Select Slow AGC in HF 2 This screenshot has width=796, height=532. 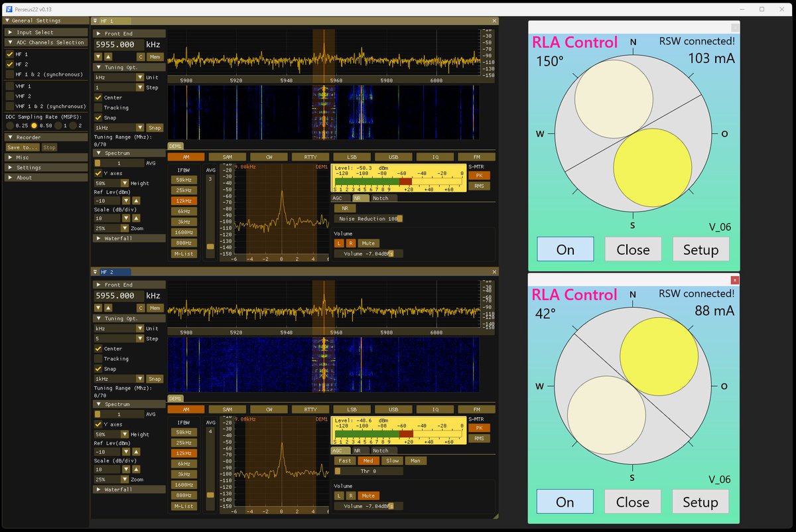coord(392,460)
